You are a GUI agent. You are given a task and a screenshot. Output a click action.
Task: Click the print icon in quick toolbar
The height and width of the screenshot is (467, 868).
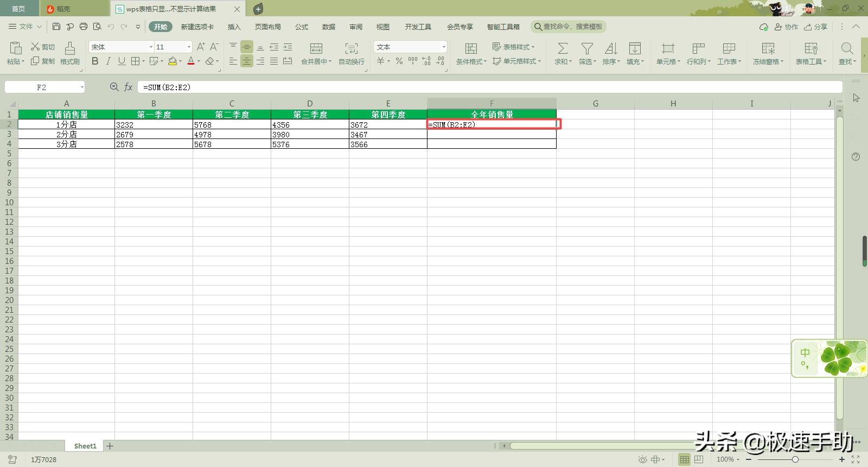[x=84, y=27]
